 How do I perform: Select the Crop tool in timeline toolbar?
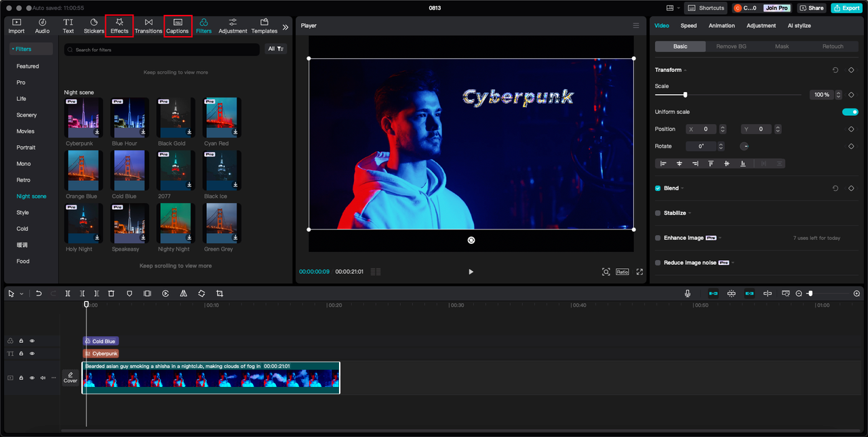pos(220,293)
